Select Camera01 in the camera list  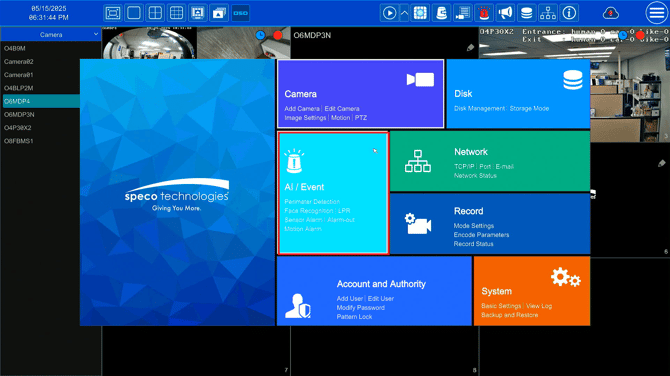coord(18,75)
